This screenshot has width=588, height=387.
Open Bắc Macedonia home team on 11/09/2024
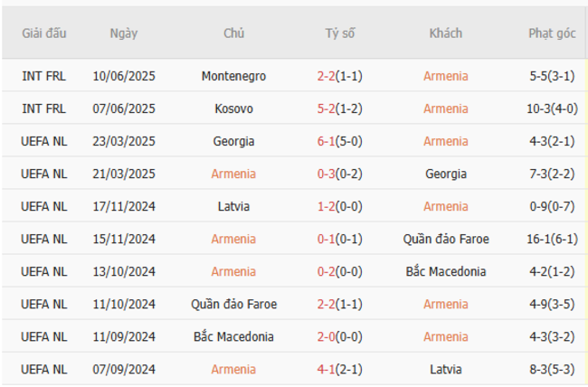tap(233, 336)
